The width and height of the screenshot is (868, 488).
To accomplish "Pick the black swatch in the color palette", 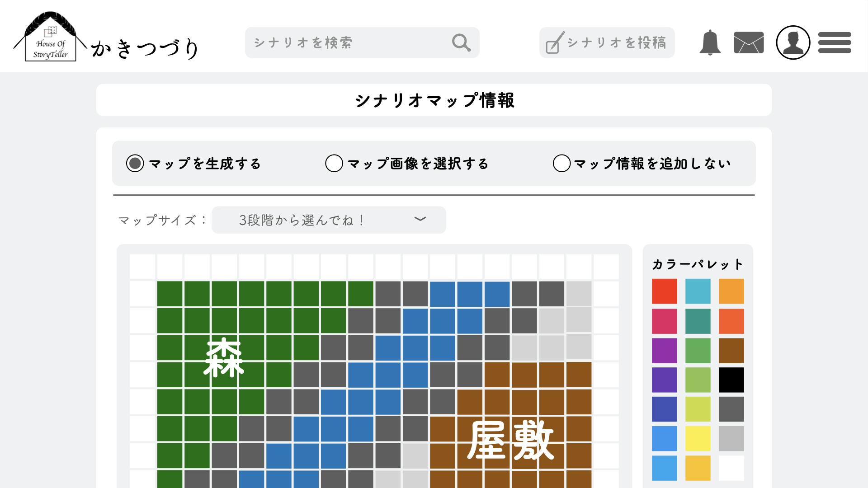I will coord(731,380).
